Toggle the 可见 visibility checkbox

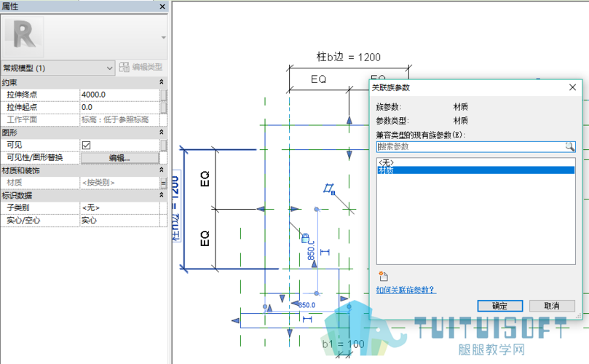pyautogui.click(x=87, y=145)
